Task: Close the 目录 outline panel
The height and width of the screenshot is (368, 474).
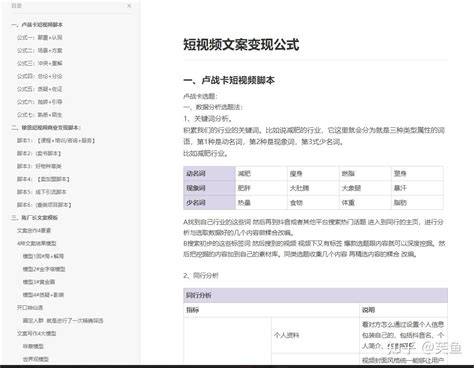Action: coord(129,6)
